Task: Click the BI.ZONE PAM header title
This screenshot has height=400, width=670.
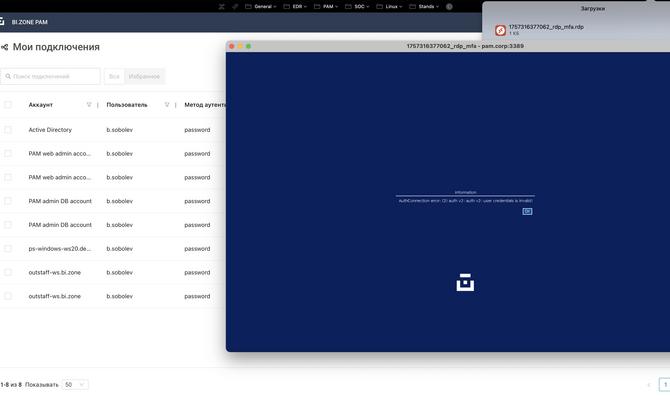Action: (29, 22)
